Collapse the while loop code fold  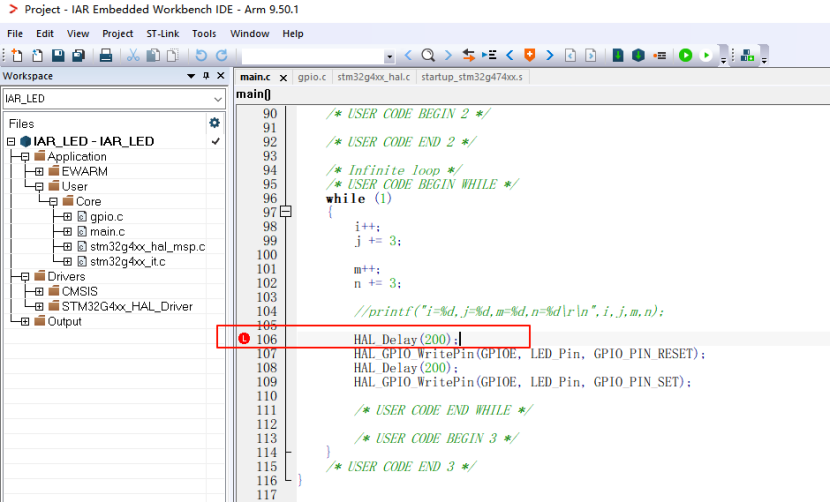point(286,212)
